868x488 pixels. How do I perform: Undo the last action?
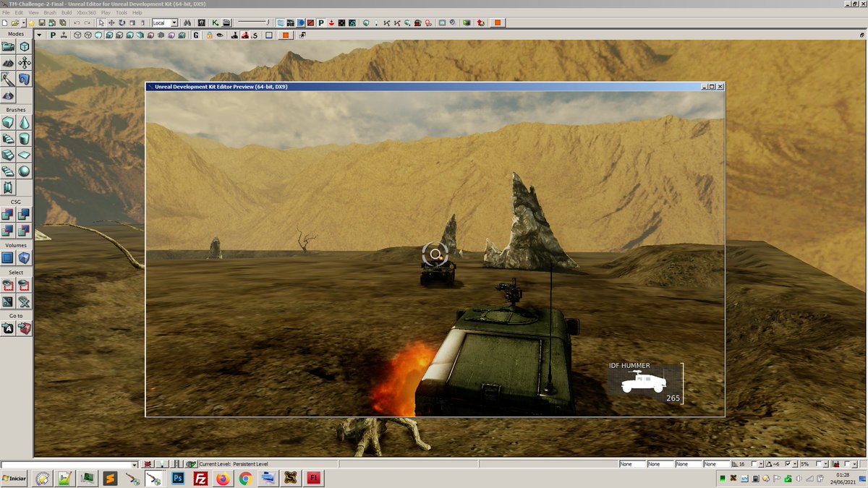[77, 23]
